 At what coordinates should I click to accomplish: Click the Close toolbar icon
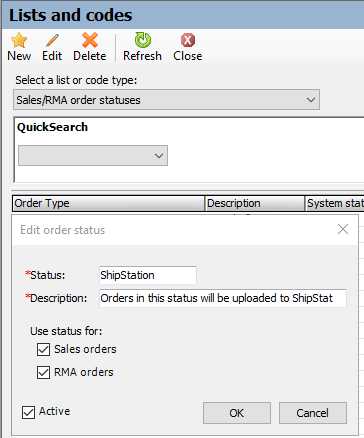pos(188,40)
